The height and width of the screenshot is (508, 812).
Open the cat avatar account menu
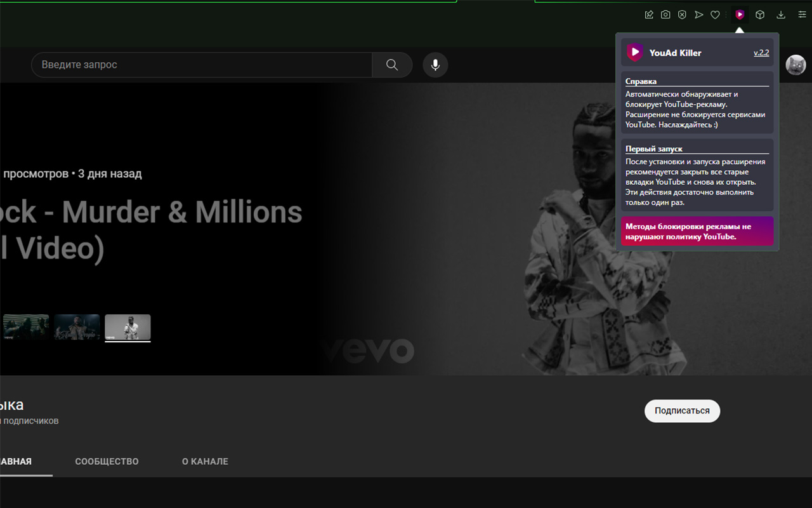click(796, 65)
